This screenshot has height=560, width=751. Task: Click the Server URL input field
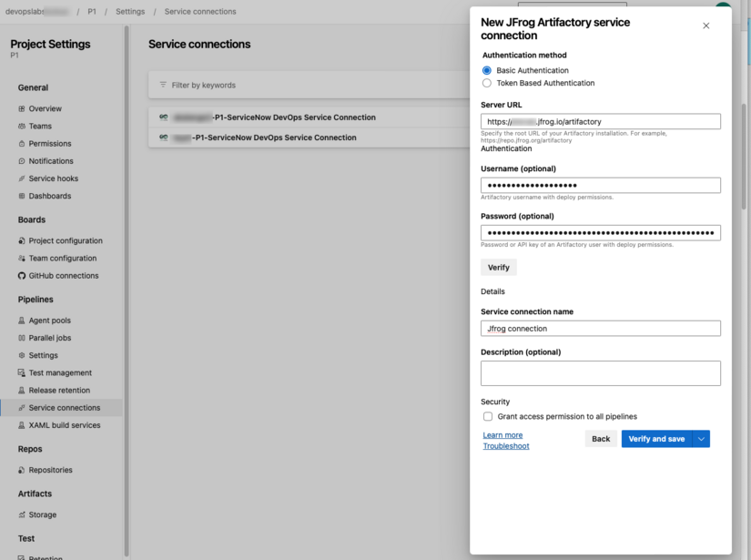click(x=601, y=122)
